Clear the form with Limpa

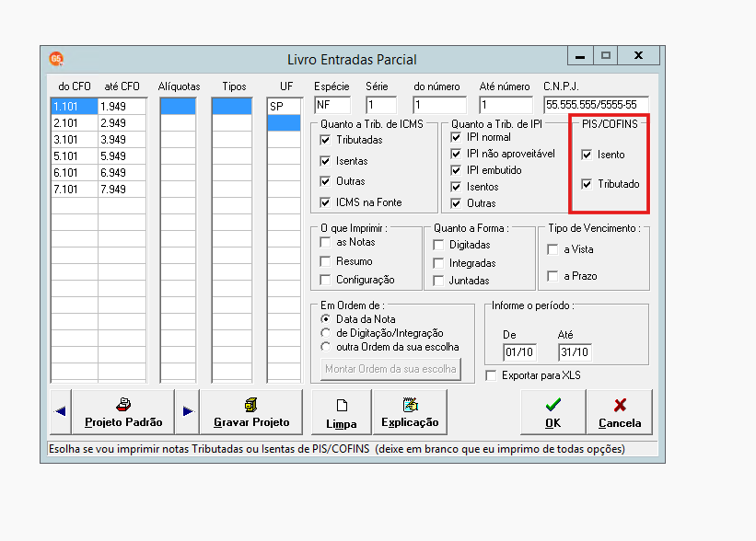[x=342, y=412]
